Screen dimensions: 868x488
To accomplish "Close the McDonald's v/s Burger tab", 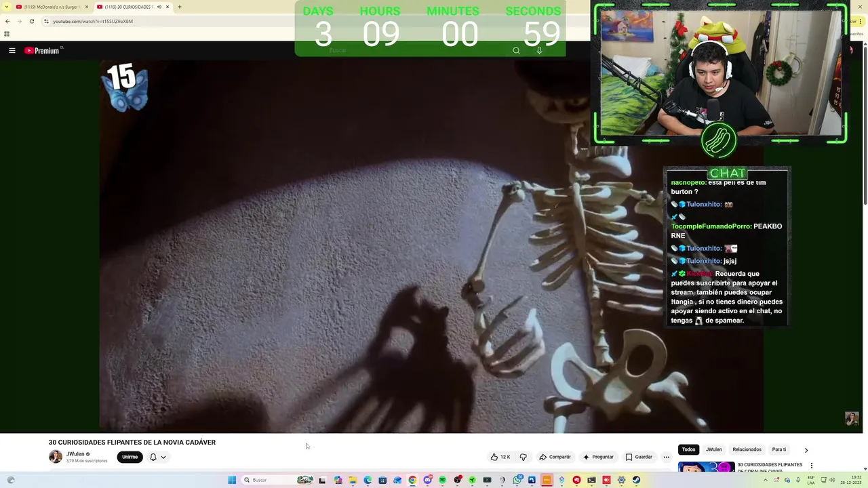I will (x=87, y=7).
